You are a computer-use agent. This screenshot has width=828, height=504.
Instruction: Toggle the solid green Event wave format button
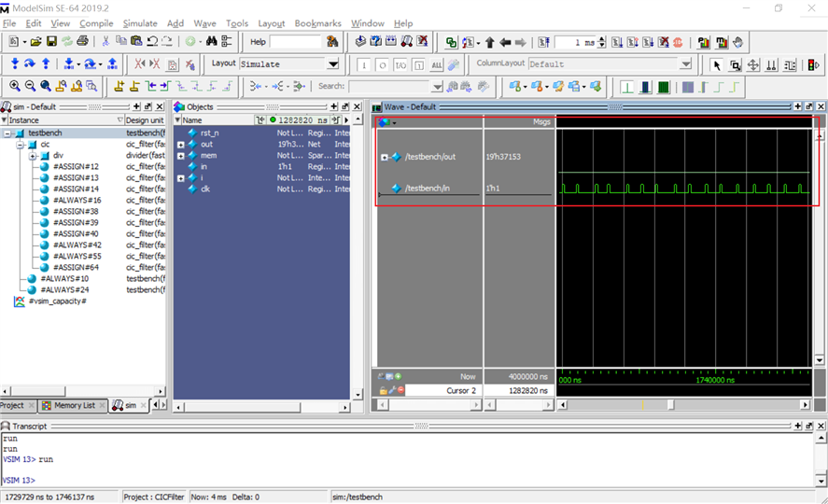pyautogui.click(x=664, y=87)
